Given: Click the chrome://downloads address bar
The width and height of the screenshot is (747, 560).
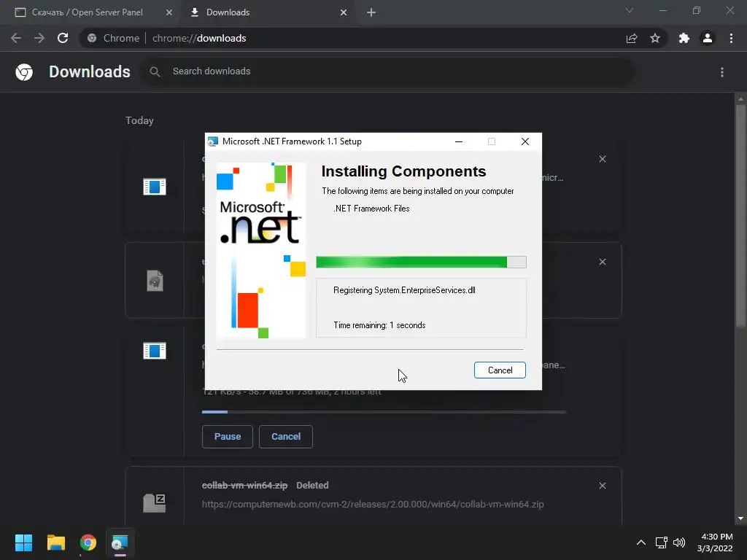Looking at the screenshot, I should [x=352, y=38].
